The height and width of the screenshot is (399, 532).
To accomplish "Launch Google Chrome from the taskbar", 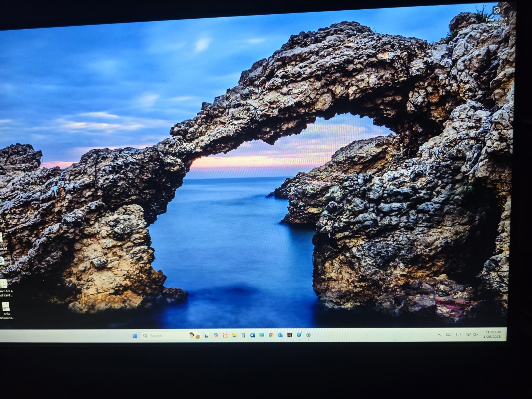I will 271,335.
